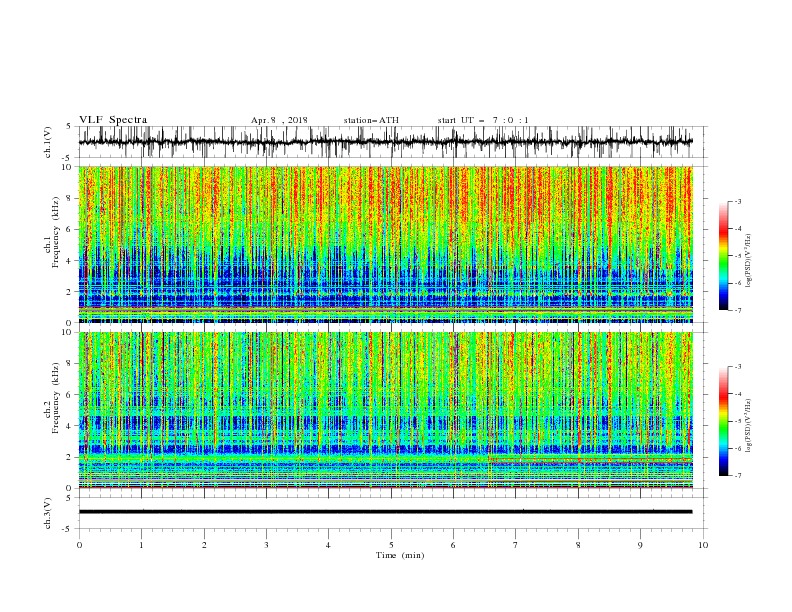Click the time axis tick label '6'
The height and width of the screenshot is (612, 792).
tap(453, 545)
